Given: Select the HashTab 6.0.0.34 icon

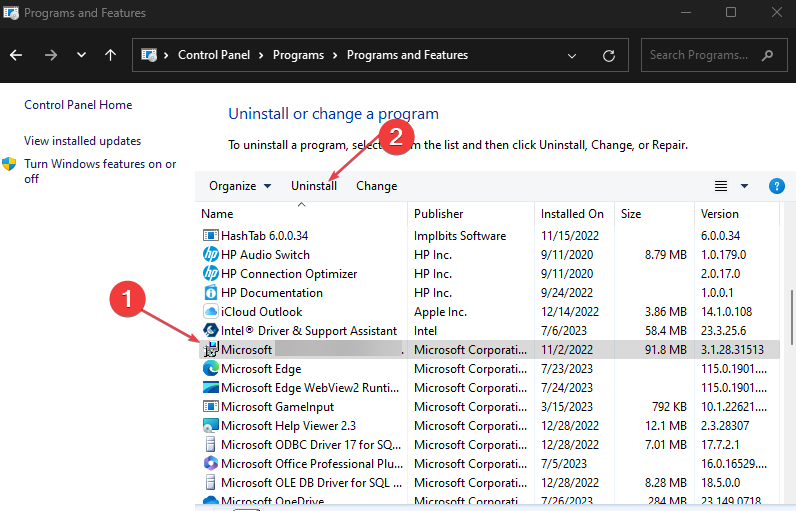Looking at the screenshot, I should pyautogui.click(x=210, y=235).
